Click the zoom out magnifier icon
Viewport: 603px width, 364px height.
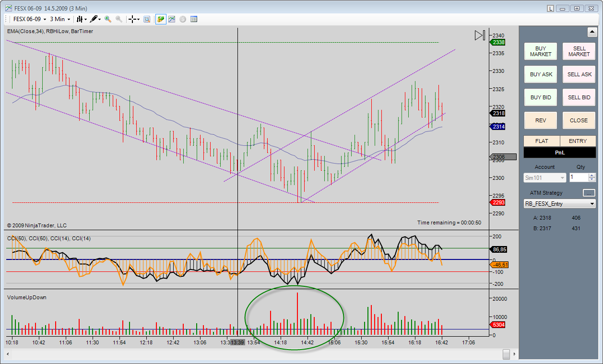[x=118, y=19]
